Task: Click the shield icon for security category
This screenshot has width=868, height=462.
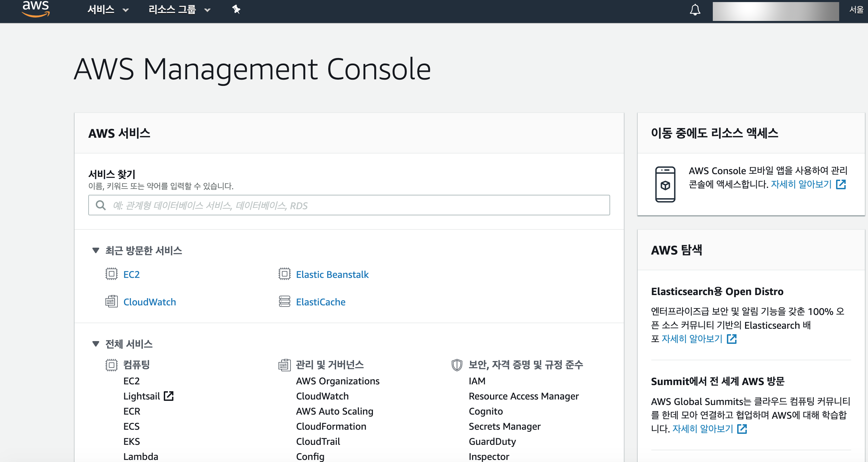Action: tap(457, 365)
